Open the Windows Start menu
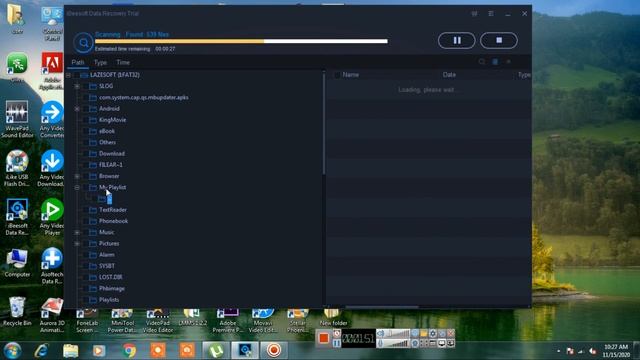The image size is (640, 360). tap(12, 350)
